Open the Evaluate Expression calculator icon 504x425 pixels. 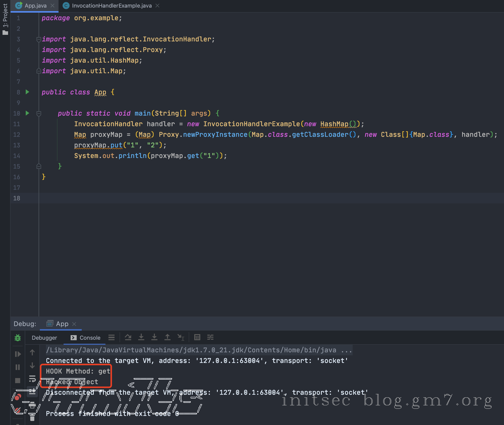point(197,337)
